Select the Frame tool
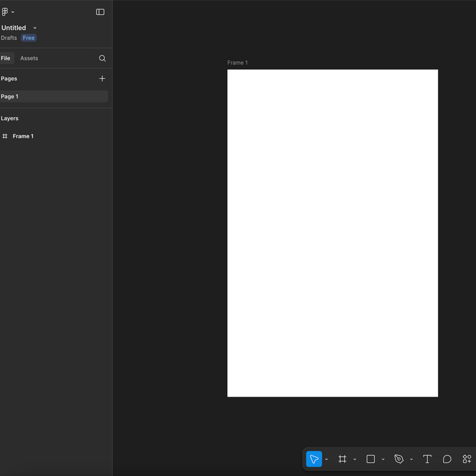Image resolution: width=476 pixels, height=476 pixels. [x=343, y=459]
